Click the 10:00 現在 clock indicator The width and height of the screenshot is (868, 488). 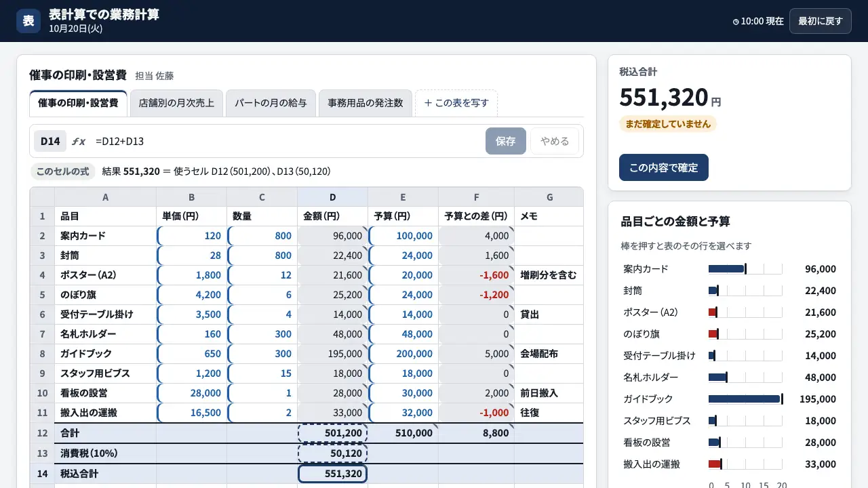tap(758, 21)
